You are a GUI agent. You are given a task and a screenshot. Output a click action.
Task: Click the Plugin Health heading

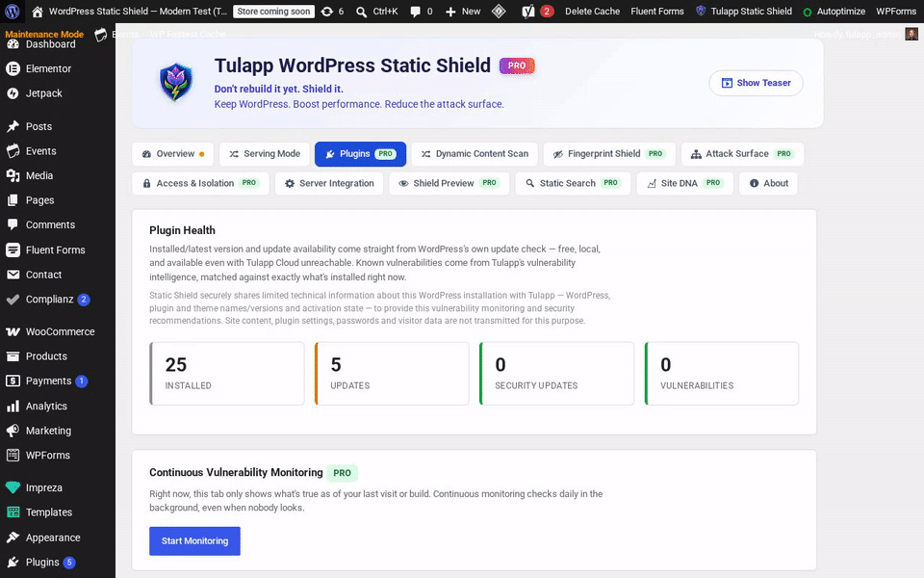pos(182,230)
